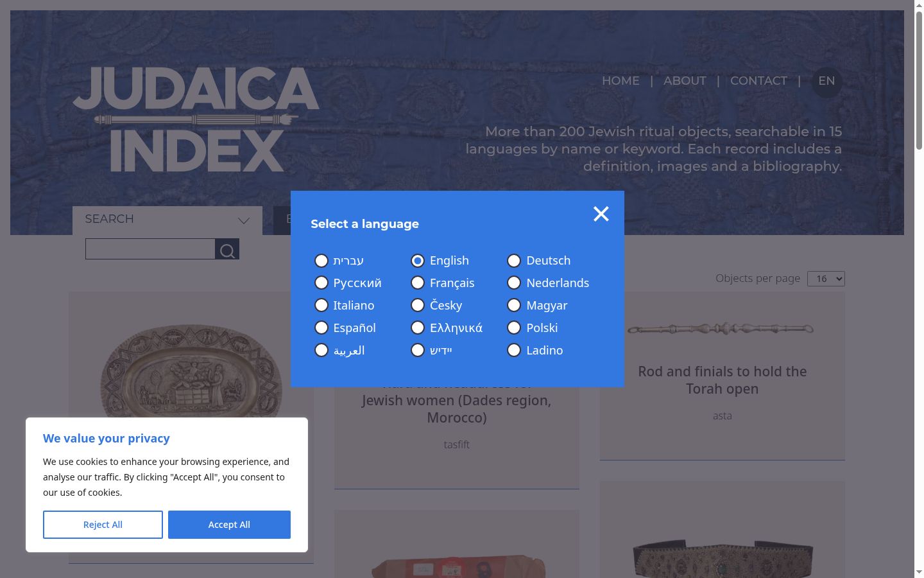924x578 pixels.
Task: Pick the Italiano language option
Action: click(321, 306)
